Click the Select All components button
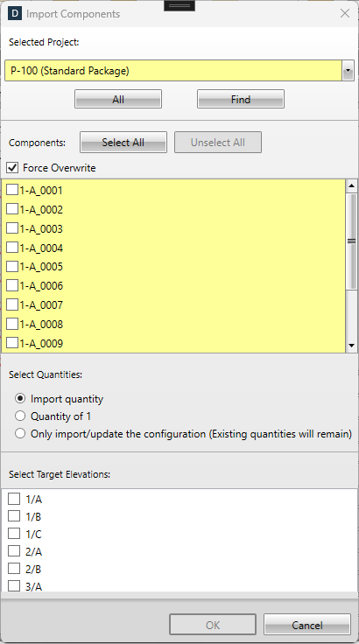The height and width of the screenshot is (644, 359). 123,142
